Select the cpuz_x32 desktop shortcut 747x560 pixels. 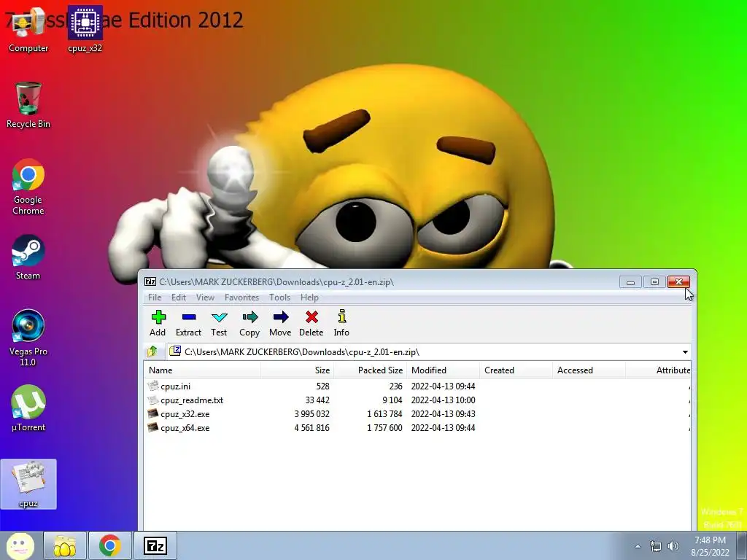pos(85,30)
